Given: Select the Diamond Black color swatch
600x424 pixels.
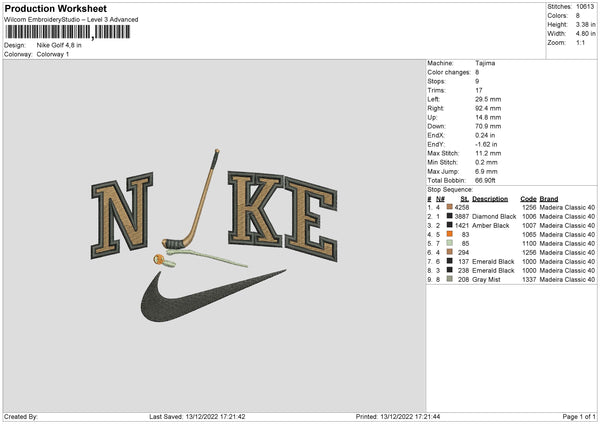Looking at the screenshot, I should 450,216.
